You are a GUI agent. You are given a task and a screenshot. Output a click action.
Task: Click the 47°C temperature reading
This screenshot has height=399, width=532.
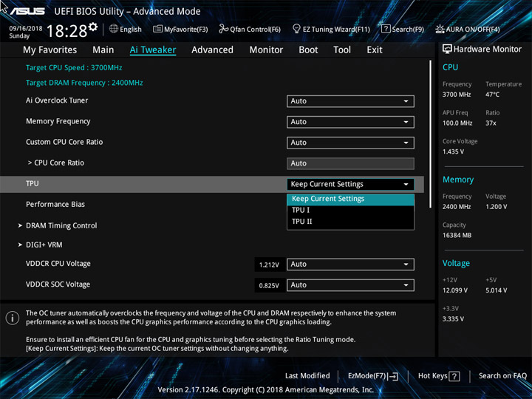point(492,95)
